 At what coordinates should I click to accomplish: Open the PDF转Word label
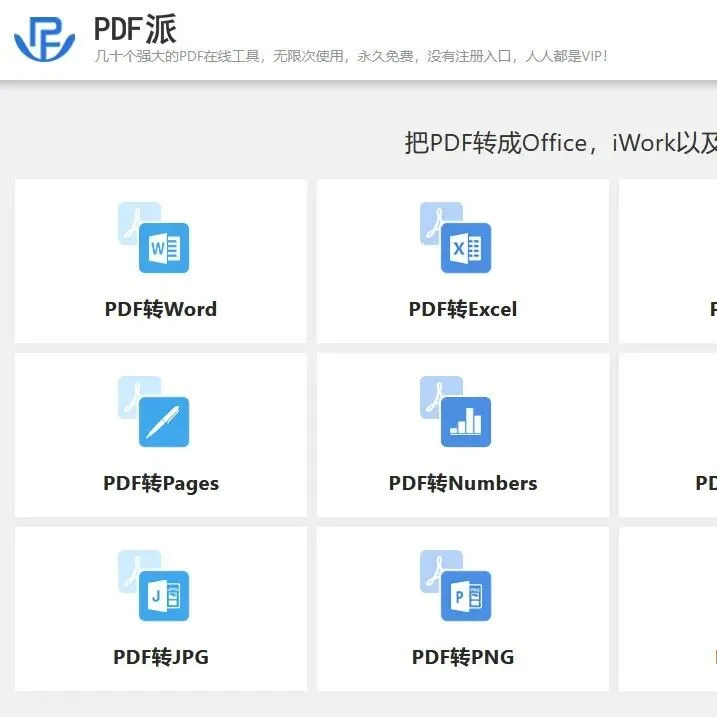(161, 309)
